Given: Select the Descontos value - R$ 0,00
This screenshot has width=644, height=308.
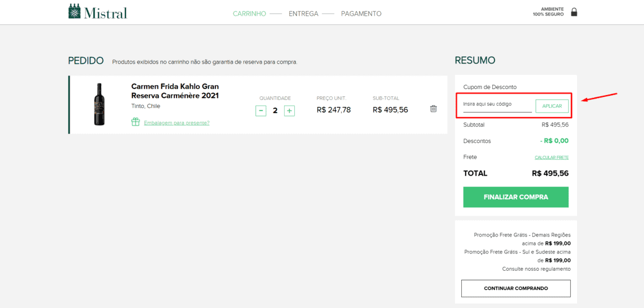Looking at the screenshot, I should coord(554,141).
